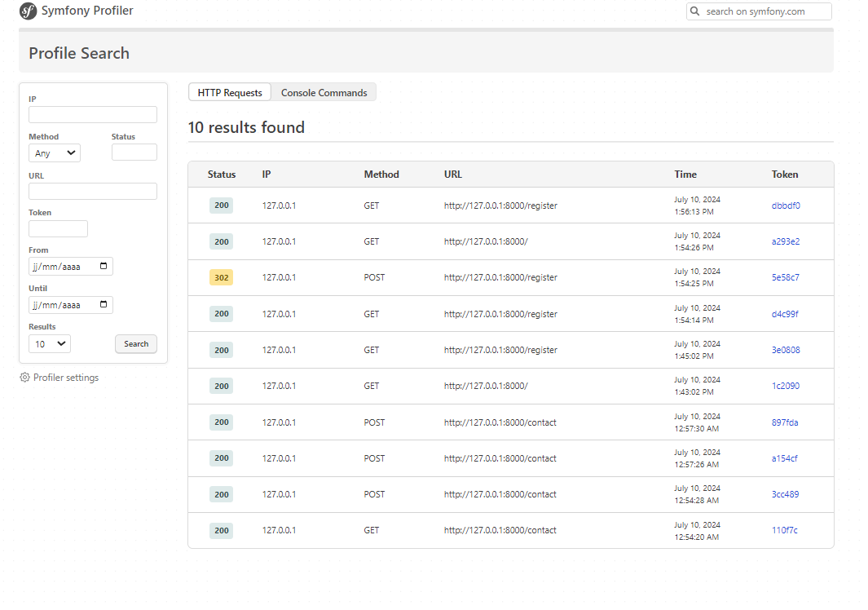Click the 200 status badge on the first row
Viewport: 868px width, 610px height.
(x=221, y=205)
